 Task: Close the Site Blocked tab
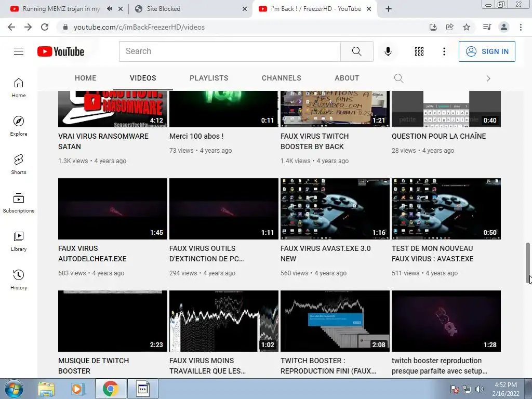(x=244, y=9)
